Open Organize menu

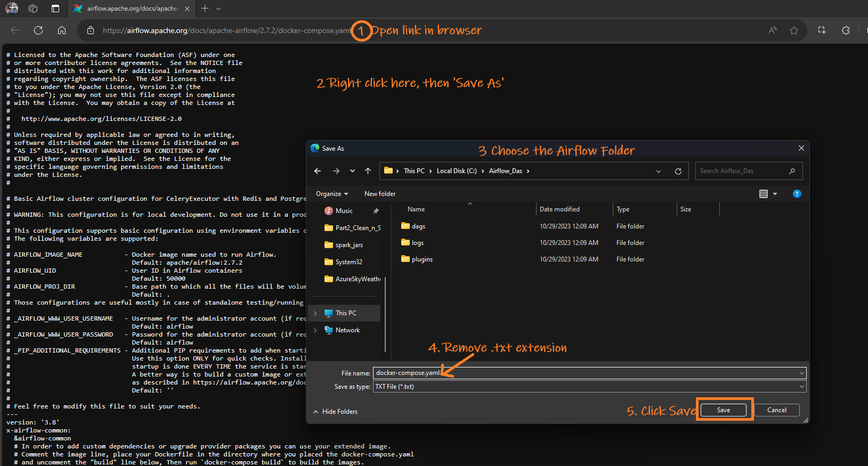[x=331, y=194]
